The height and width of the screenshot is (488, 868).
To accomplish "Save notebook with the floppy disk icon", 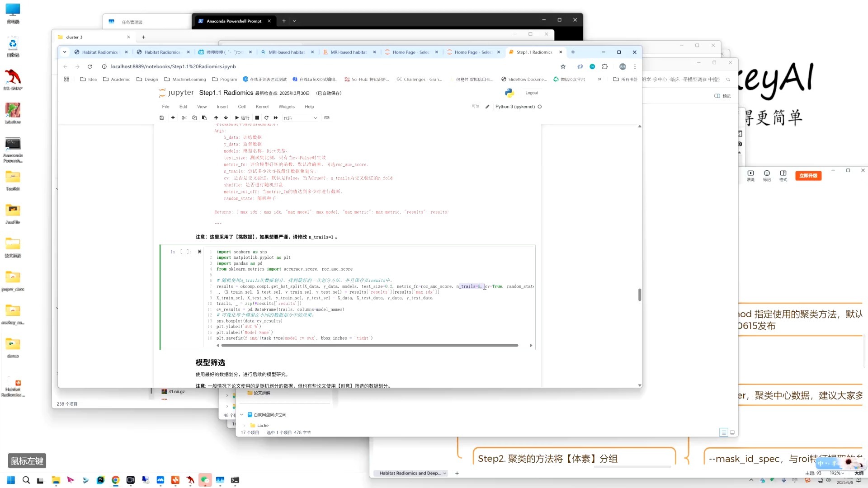I will [x=161, y=118].
